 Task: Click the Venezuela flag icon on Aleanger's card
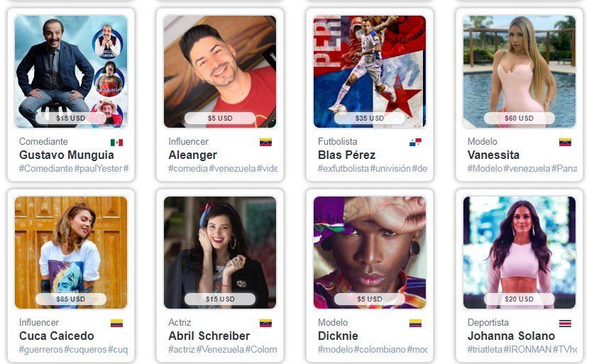(x=265, y=143)
